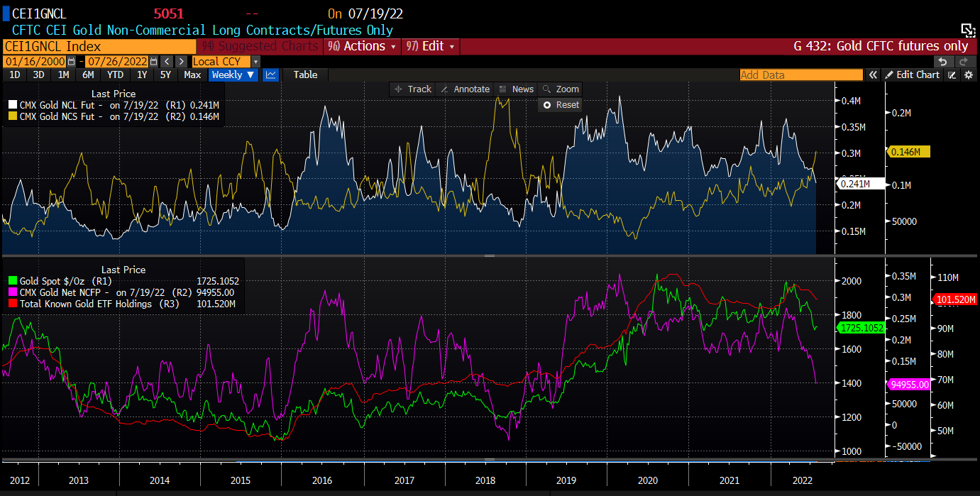Image resolution: width=980 pixels, height=496 pixels.
Task: Click the undo arrow icon
Action: 943,62
